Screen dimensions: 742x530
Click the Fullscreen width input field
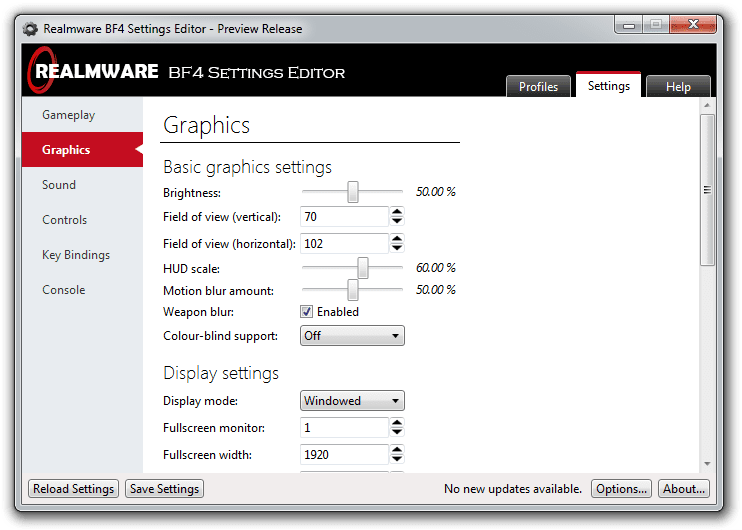click(x=344, y=455)
